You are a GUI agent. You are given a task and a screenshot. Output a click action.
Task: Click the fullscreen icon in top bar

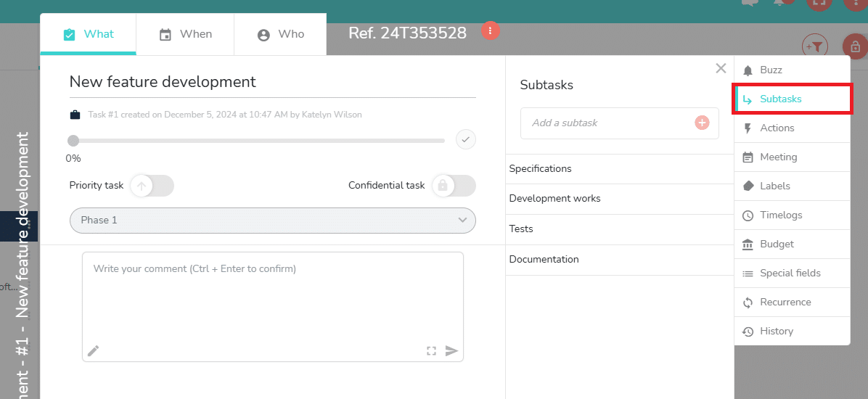click(819, 4)
